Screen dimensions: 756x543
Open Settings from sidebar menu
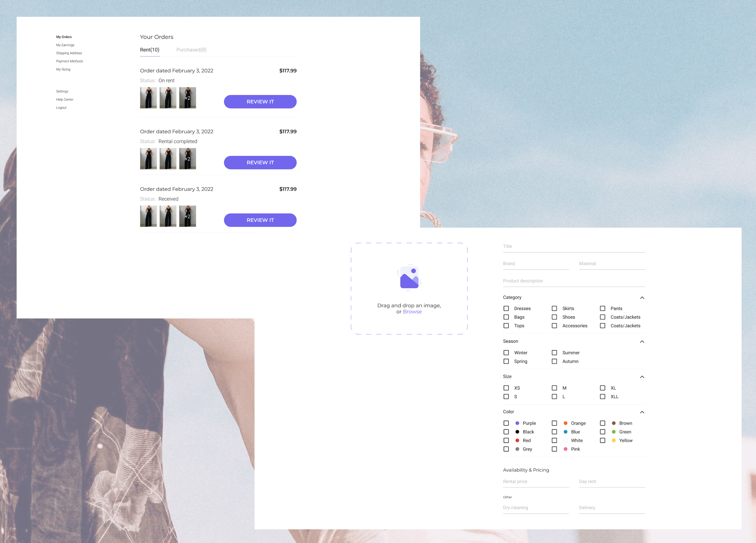point(62,91)
